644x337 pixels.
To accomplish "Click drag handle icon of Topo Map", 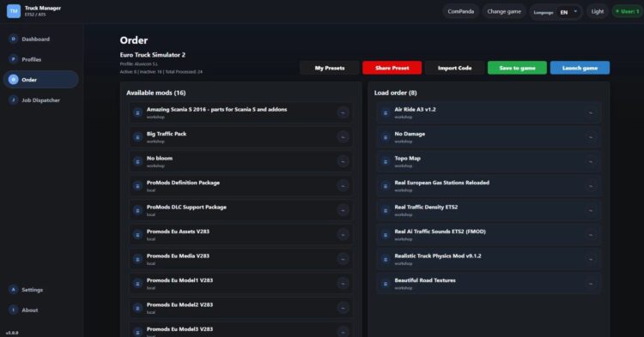I will point(386,161).
